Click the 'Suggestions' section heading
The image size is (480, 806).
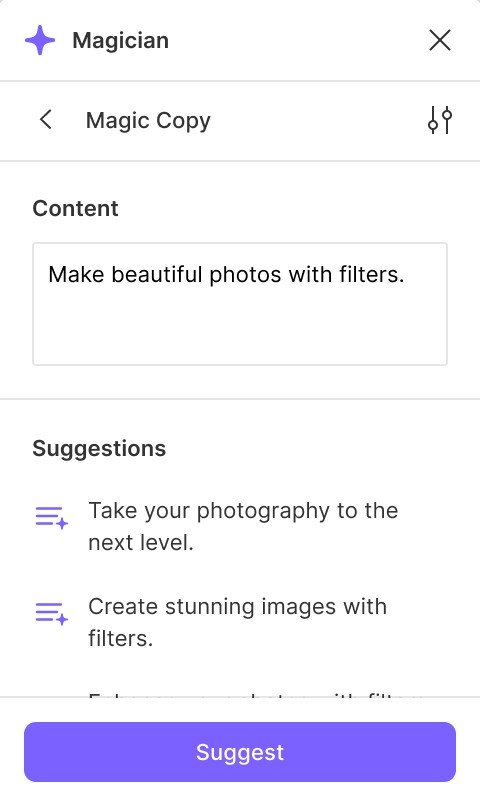[99, 449]
